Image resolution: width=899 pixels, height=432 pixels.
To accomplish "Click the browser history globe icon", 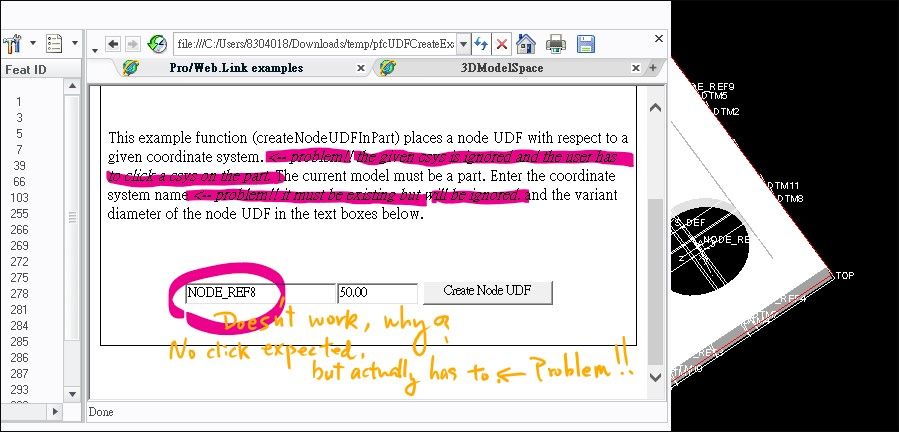I will click(157, 44).
